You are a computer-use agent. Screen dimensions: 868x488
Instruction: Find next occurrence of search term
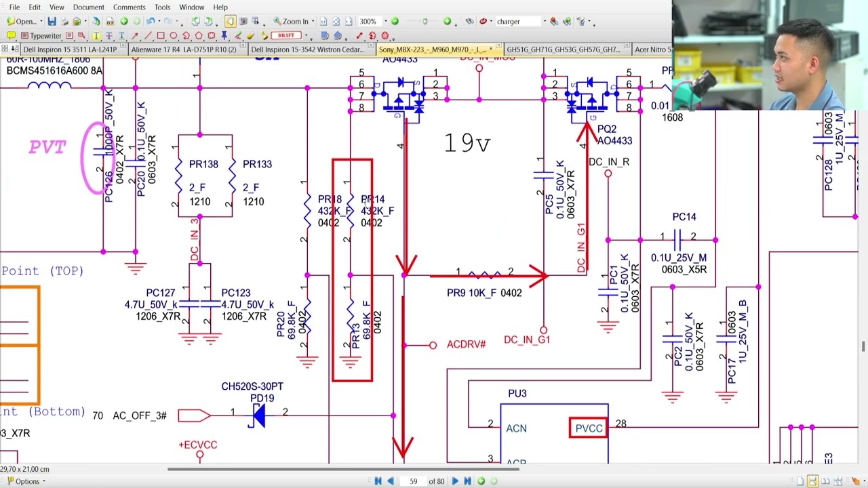pos(567,22)
